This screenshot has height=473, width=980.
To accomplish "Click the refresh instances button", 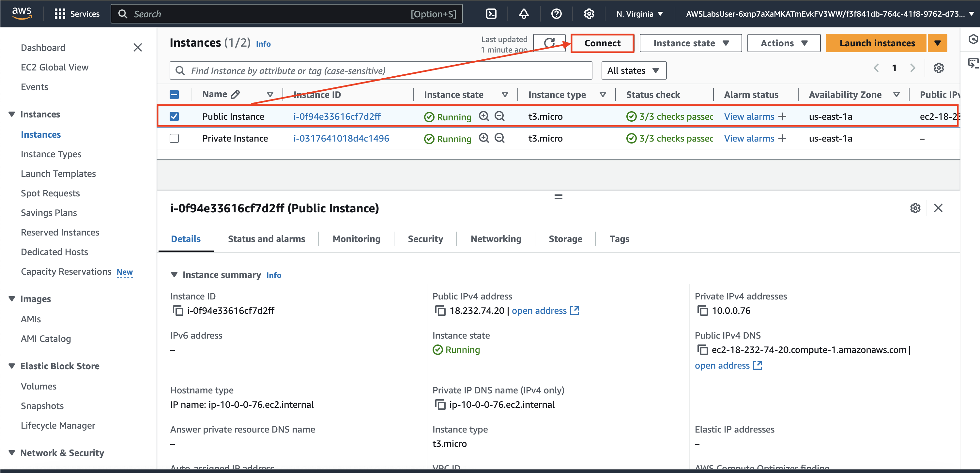I will tap(549, 43).
